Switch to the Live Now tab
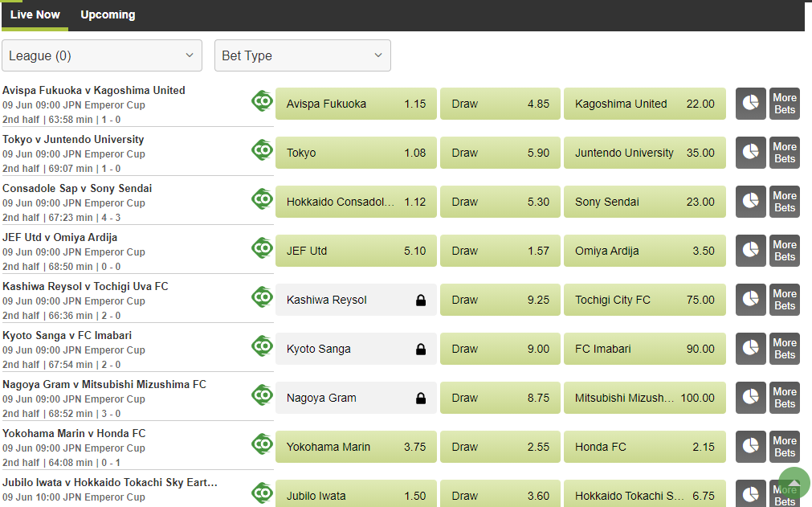This screenshot has height=507, width=812. pyautogui.click(x=35, y=15)
